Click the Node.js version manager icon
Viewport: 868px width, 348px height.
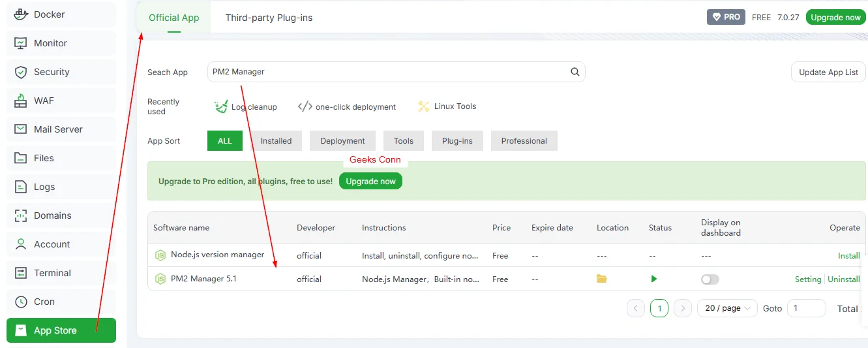point(160,255)
